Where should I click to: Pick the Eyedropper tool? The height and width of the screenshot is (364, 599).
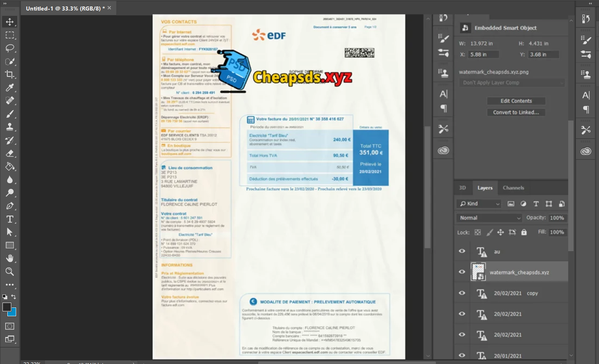point(10,88)
